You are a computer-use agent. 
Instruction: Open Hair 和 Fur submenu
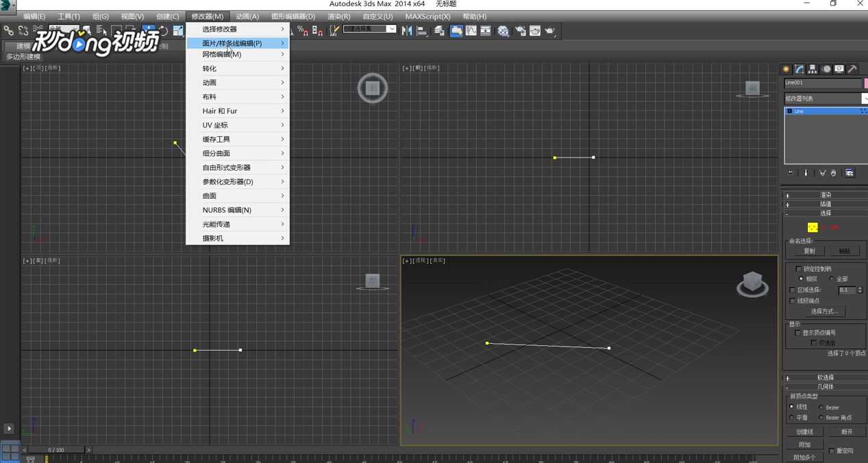[x=238, y=111]
